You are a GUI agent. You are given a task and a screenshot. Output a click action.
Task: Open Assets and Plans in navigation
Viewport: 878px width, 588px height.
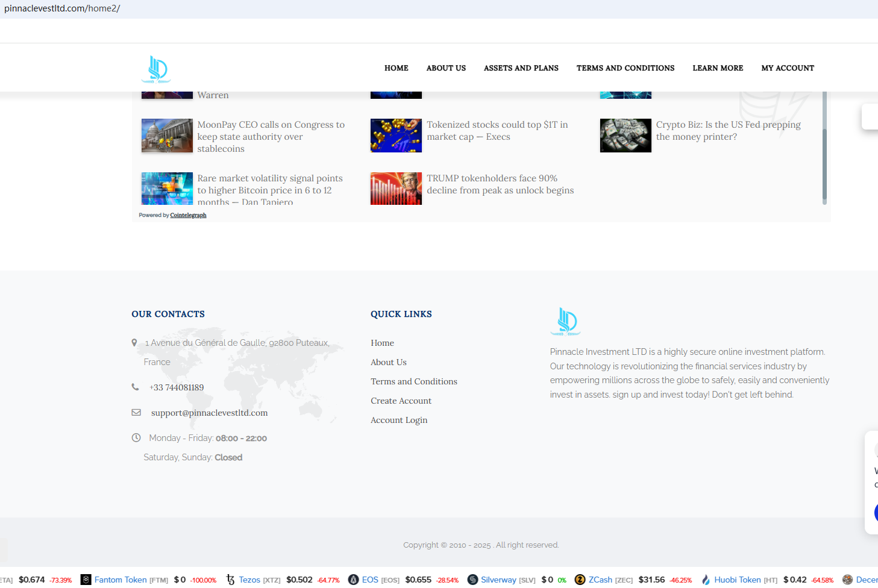click(x=521, y=68)
